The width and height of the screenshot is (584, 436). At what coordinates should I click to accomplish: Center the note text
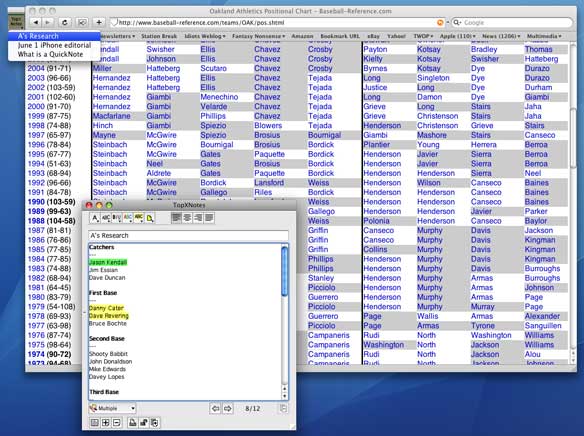187,218
